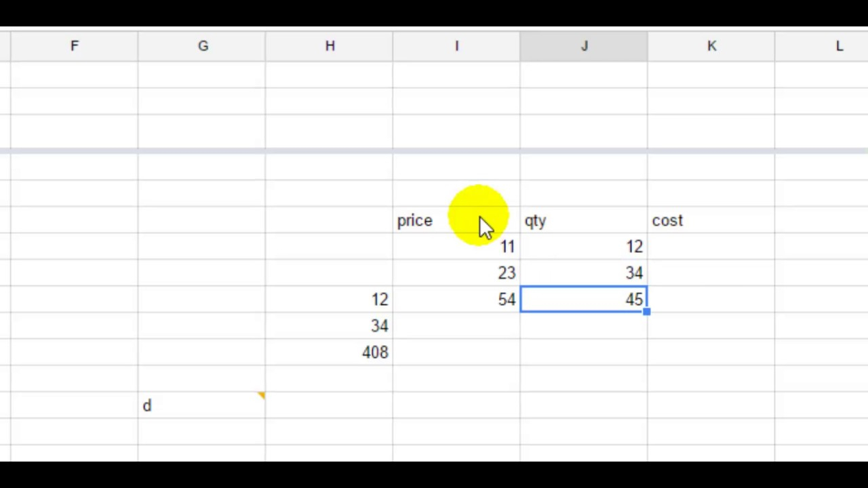Image resolution: width=868 pixels, height=488 pixels.
Task: Click the 'qty' cell
Action: pyautogui.click(x=584, y=221)
